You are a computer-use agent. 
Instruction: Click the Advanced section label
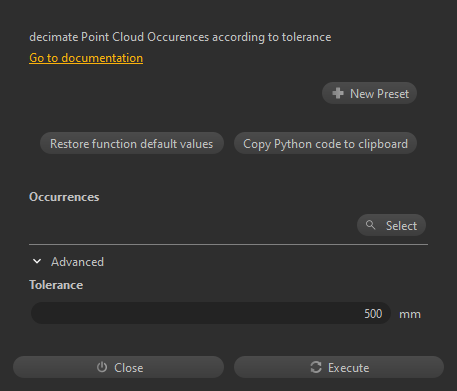(77, 262)
